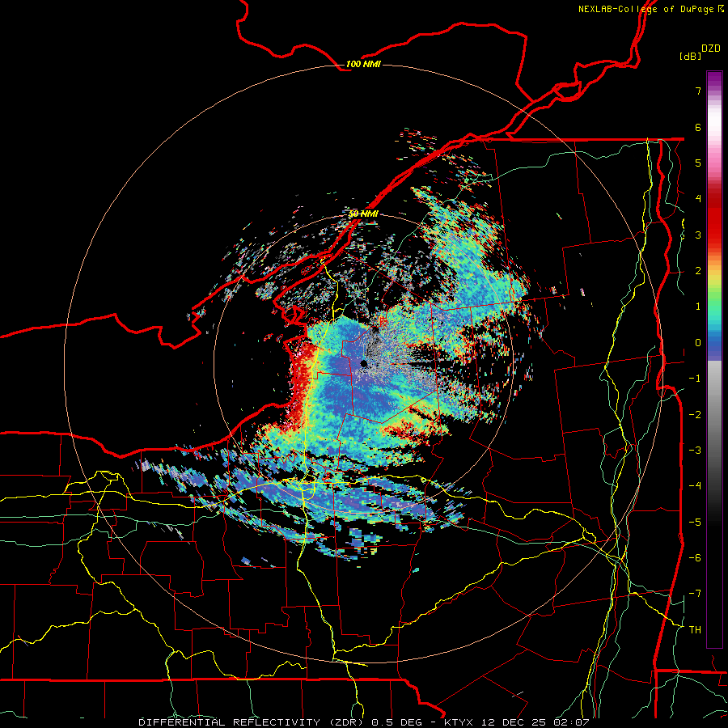
Task: Click the -5 tick label on the scale
Action: (x=695, y=523)
